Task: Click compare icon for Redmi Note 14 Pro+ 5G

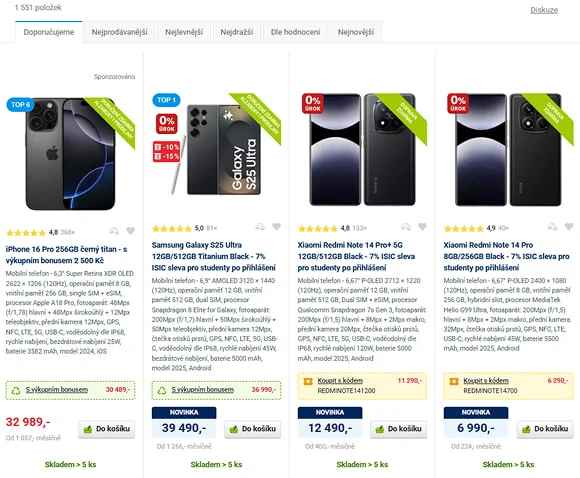Action: [x=406, y=226]
